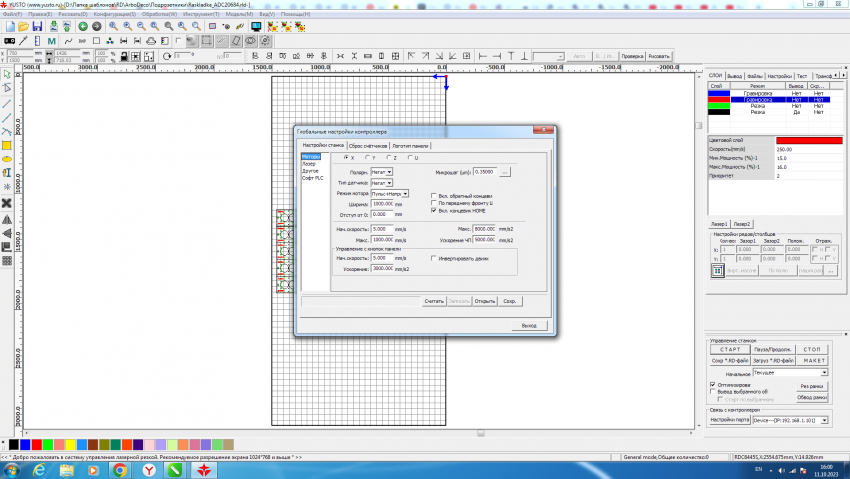850x479 pixels.
Task: Select the arrow pointer tool in left toolbar
Action: click(x=7, y=75)
